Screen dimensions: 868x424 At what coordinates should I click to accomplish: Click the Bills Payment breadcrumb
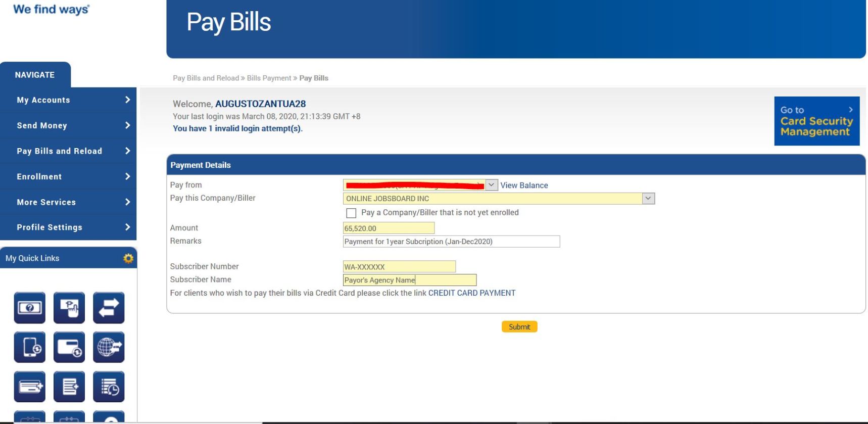(x=269, y=78)
